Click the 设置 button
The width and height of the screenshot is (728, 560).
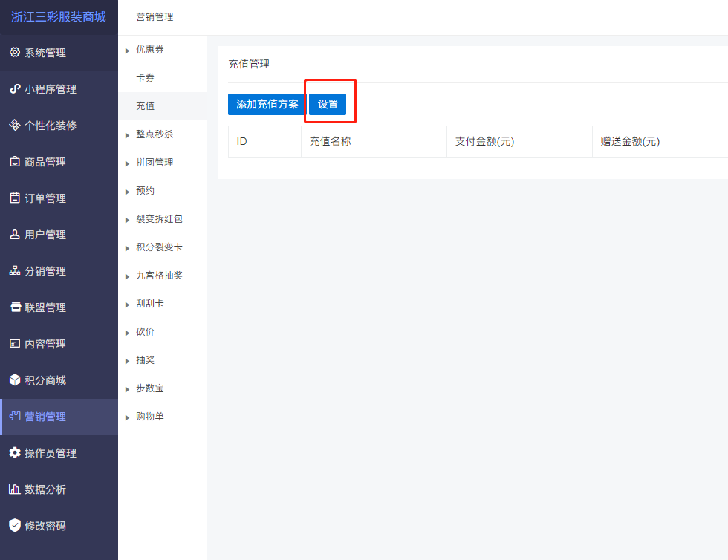[328, 104]
